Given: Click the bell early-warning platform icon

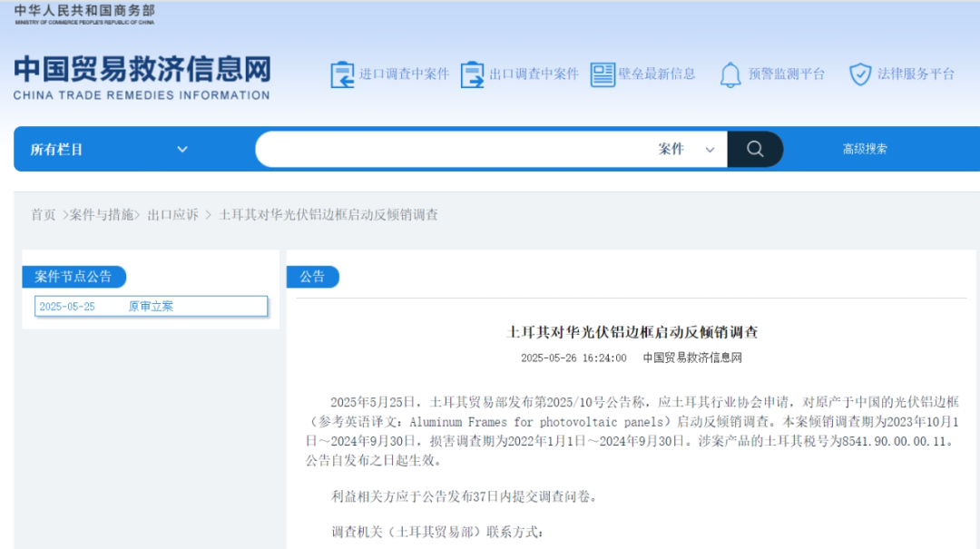Looking at the screenshot, I should point(730,75).
